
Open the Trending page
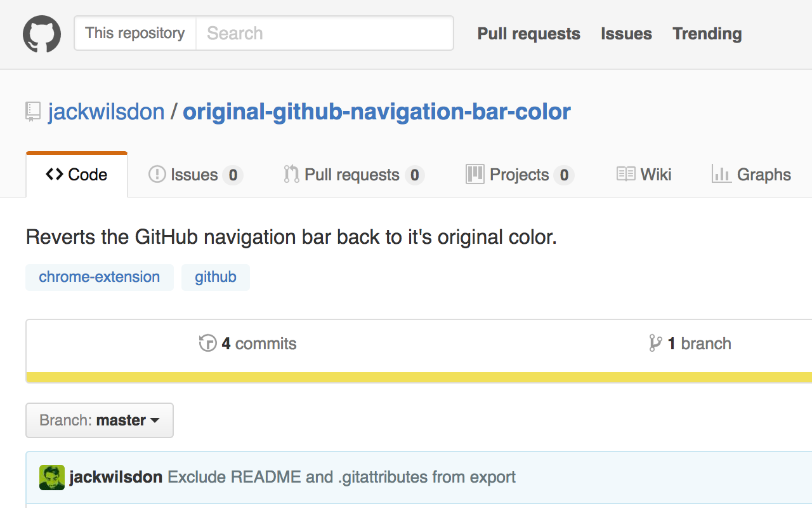coord(707,34)
